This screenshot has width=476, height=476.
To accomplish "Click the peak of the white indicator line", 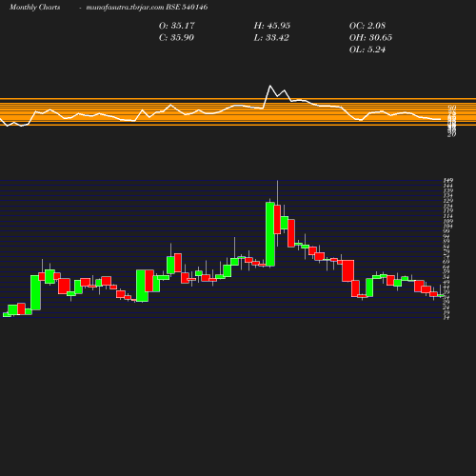I will 270,86.
